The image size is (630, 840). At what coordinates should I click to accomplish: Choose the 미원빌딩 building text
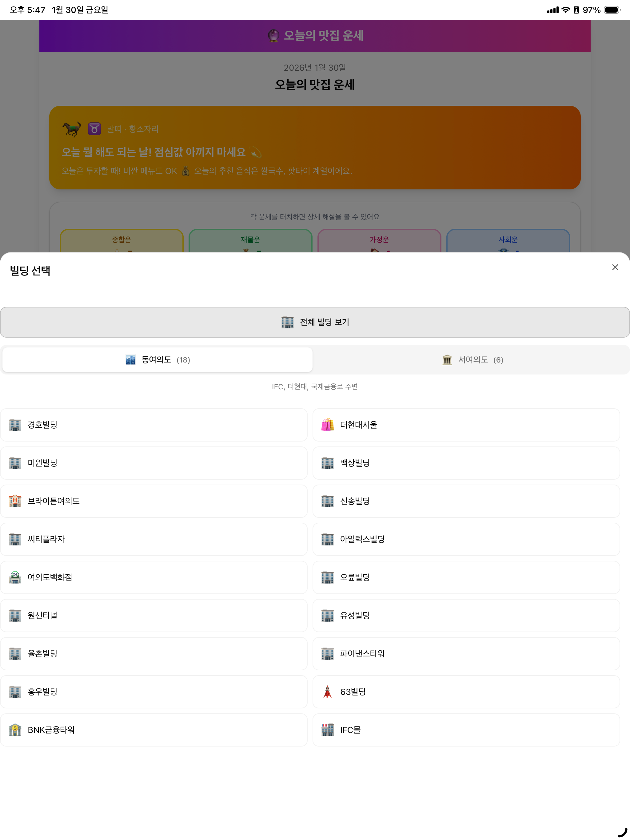42,463
